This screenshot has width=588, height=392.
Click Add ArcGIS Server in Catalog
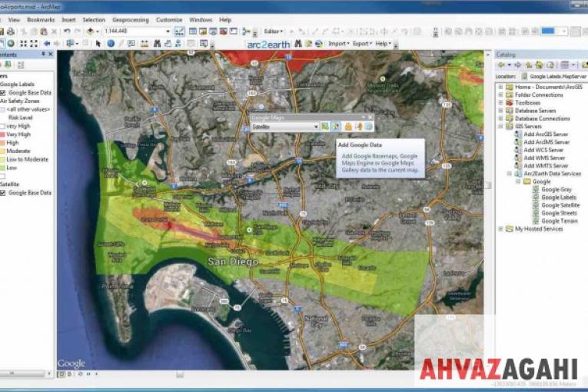(546, 135)
